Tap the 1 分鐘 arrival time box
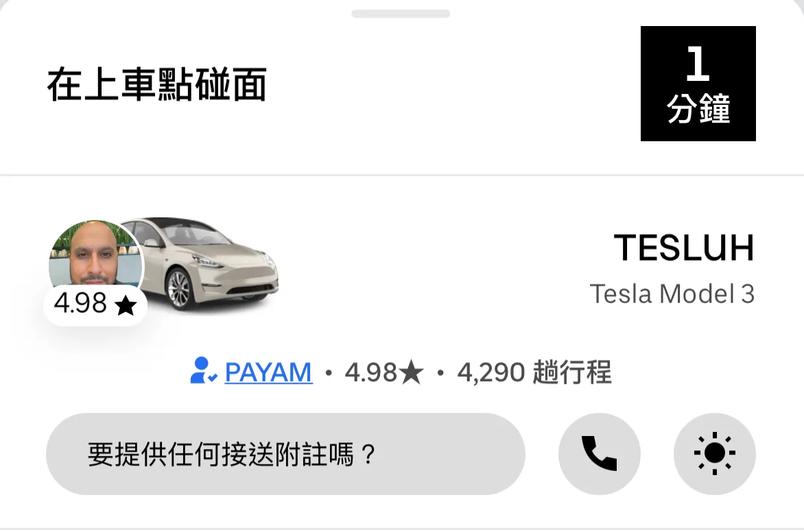The width and height of the screenshot is (804, 532). tap(698, 84)
